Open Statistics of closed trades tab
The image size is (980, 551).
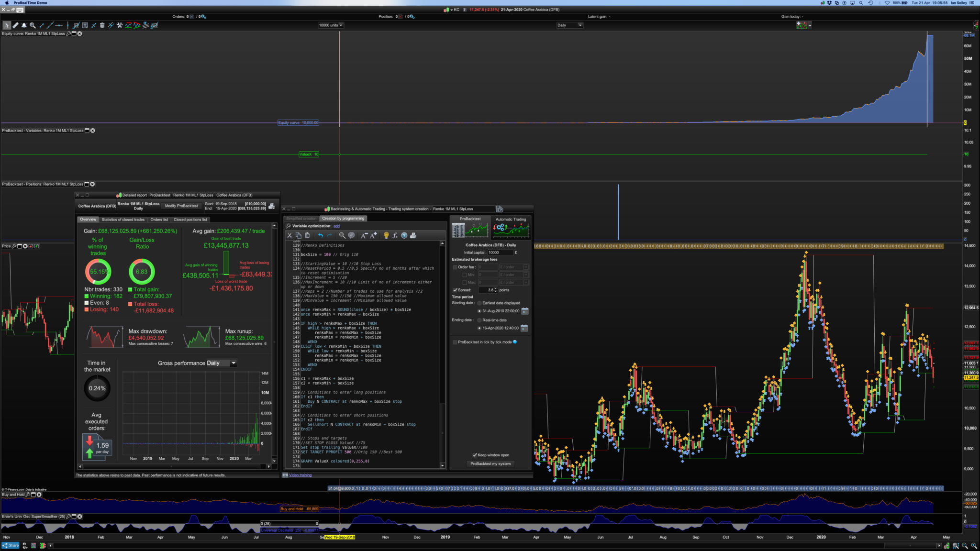[123, 220]
